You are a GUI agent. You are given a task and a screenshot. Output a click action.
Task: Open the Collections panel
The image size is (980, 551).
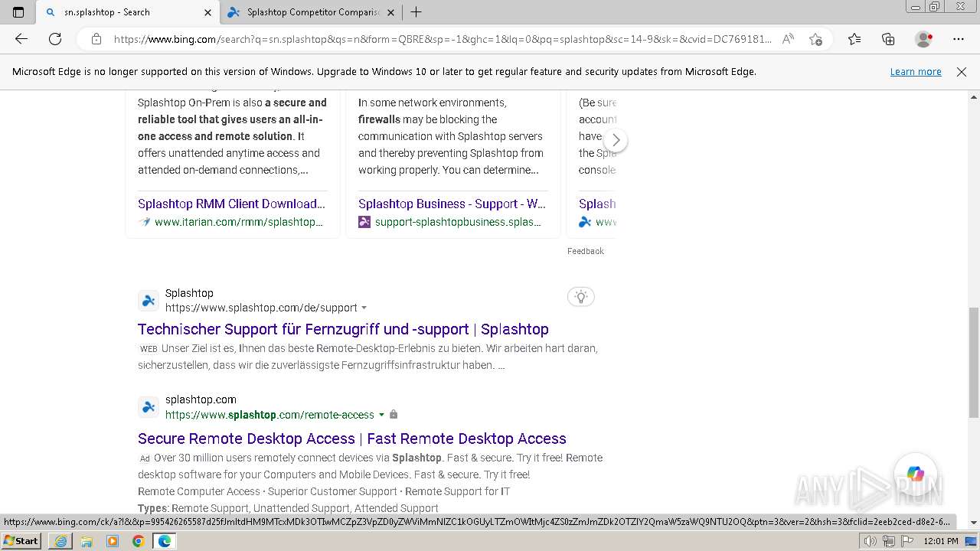[888, 39]
